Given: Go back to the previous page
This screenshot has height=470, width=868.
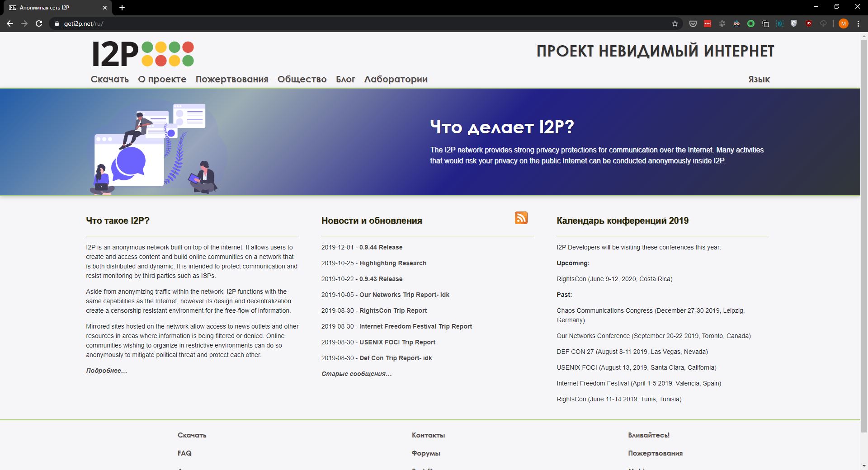Looking at the screenshot, I should [x=10, y=23].
